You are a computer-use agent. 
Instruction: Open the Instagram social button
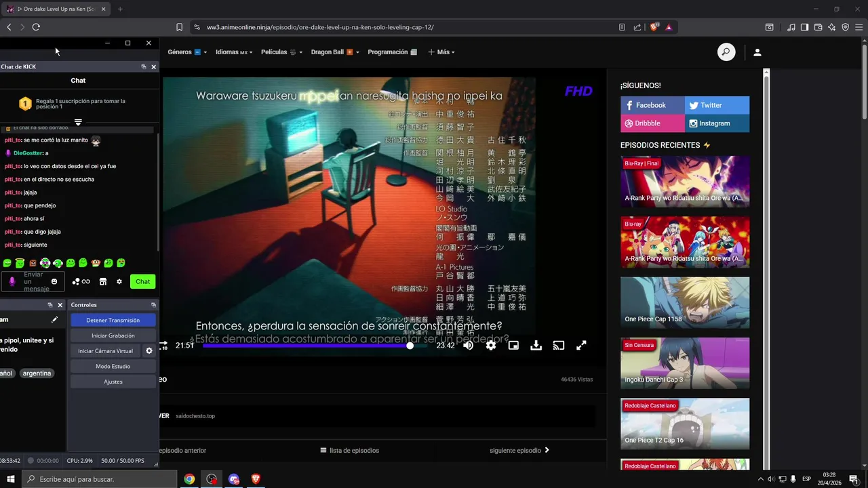(x=717, y=123)
